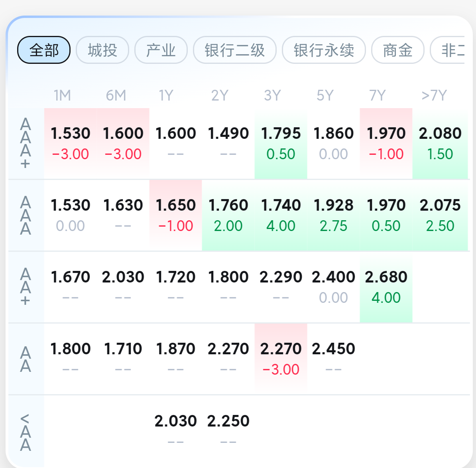Select the 全部 filter tab

coord(44,50)
